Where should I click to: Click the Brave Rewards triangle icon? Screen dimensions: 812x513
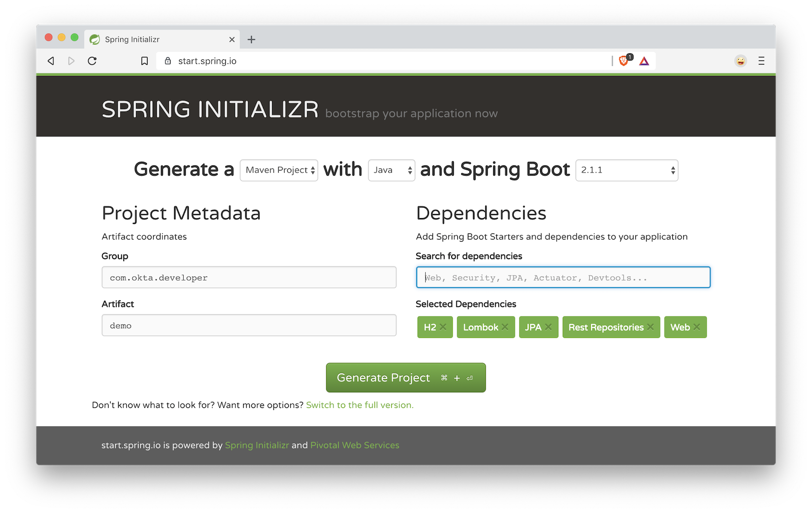644,61
